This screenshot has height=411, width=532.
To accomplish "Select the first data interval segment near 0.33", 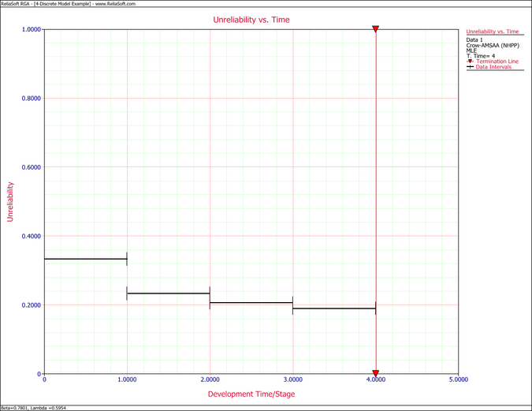I will click(x=85, y=259).
